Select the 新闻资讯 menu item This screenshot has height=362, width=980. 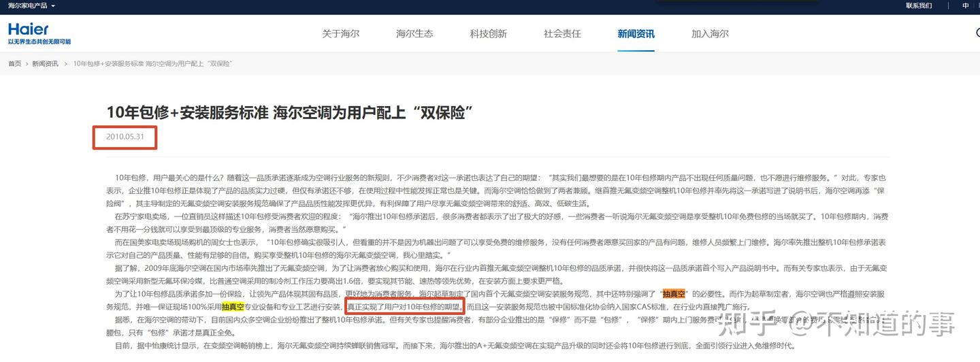636,33
